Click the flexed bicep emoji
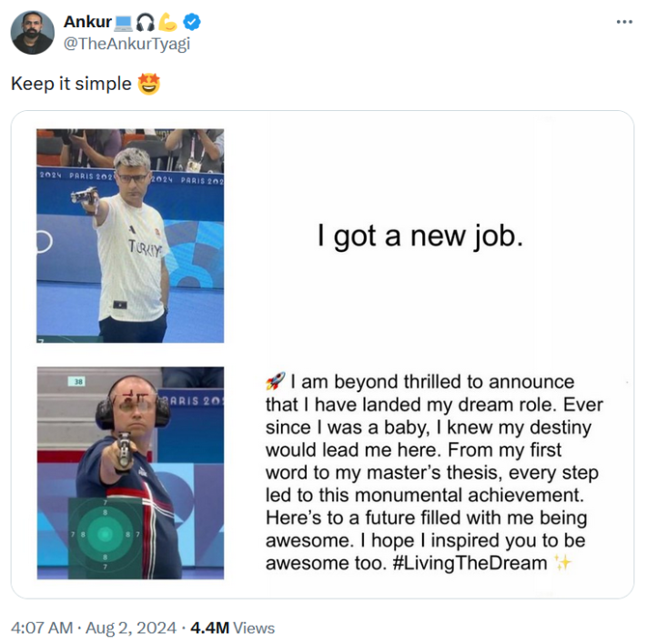Screen dimensions: 646x644 click(168, 22)
